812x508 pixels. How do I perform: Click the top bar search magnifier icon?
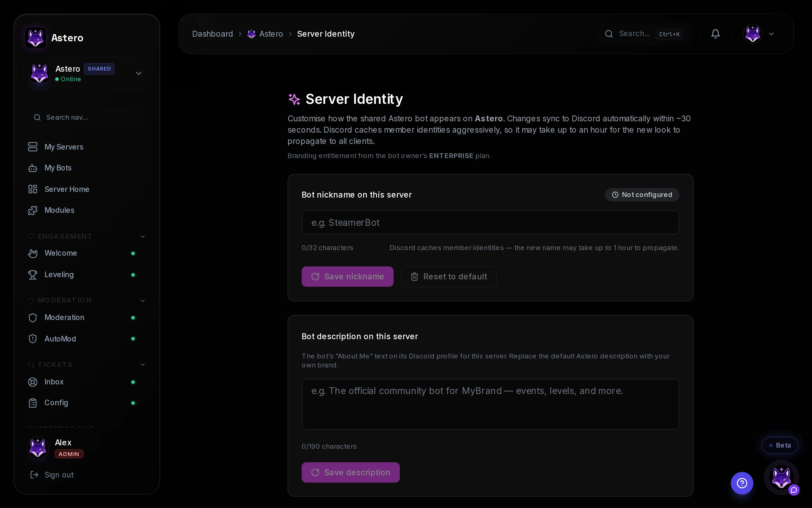[x=609, y=34]
